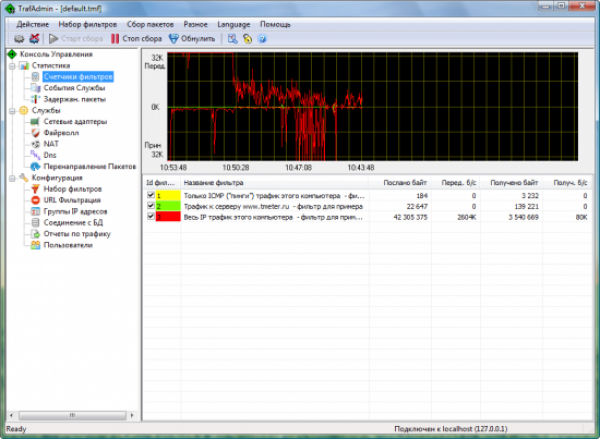This screenshot has width=600, height=439.
Task: Toggle checkbox for filter 2 tmeter.ru
Action: tap(150, 206)
